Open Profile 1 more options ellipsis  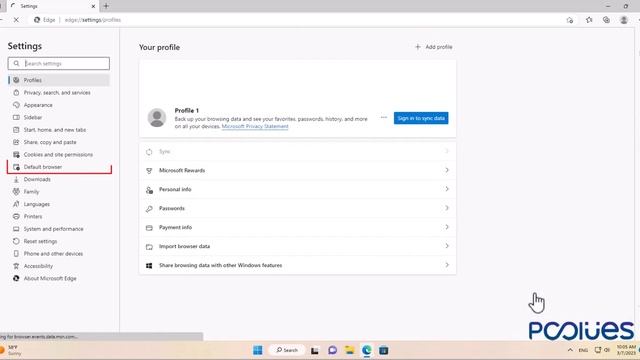[x=384, y=118]
